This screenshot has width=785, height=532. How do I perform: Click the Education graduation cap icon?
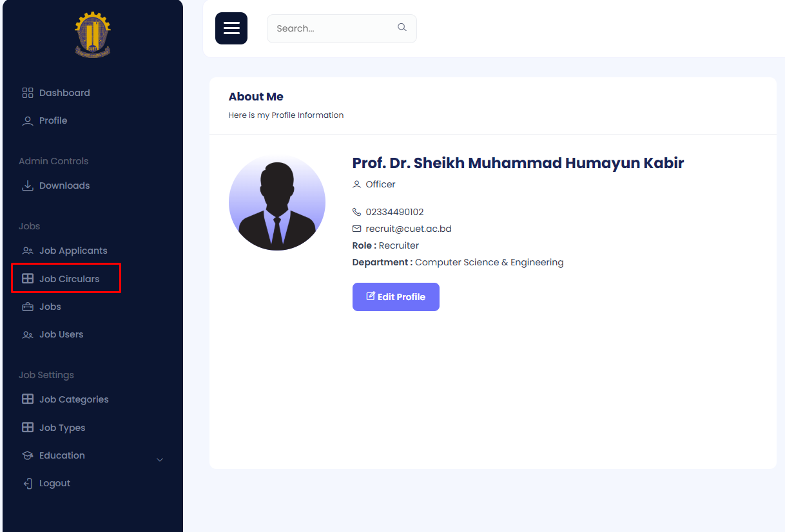[x=28, y=455]
